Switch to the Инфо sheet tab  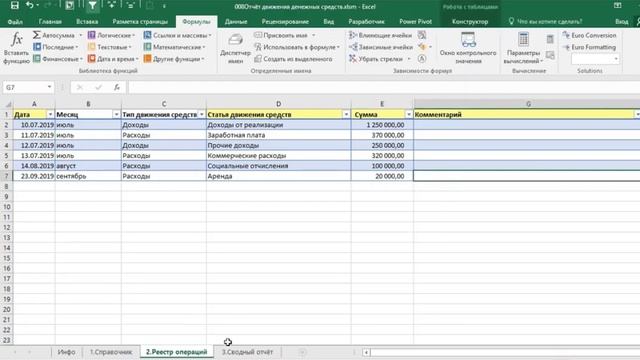click(x=67, y=352)
